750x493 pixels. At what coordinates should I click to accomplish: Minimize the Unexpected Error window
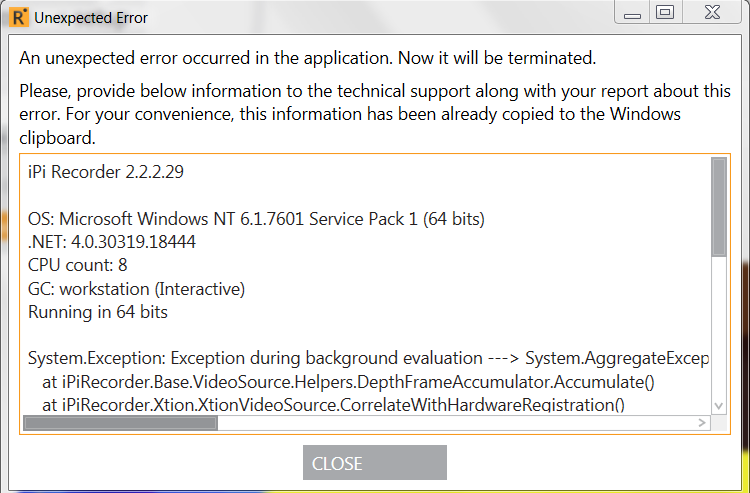(632, 13)
